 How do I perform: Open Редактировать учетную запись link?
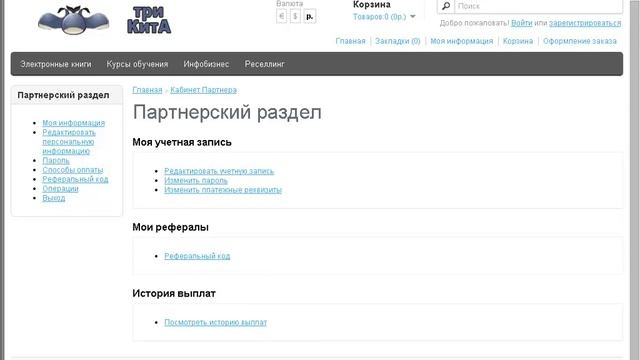click(219, 171)
